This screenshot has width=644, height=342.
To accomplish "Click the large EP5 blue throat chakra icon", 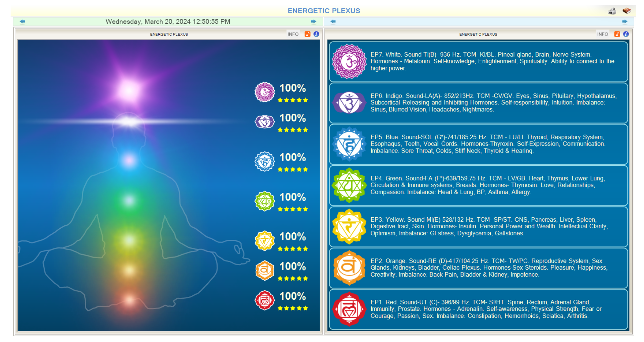I will tap(349, 144).
